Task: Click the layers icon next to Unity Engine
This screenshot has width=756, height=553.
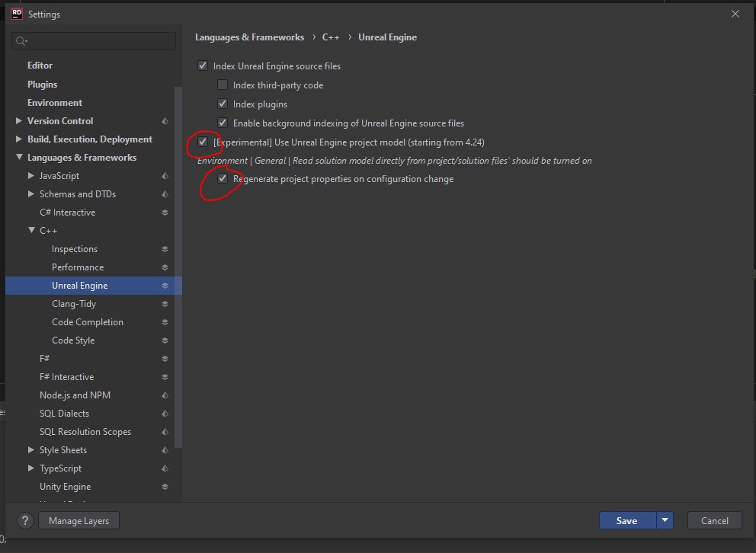Action: (165, 487)
